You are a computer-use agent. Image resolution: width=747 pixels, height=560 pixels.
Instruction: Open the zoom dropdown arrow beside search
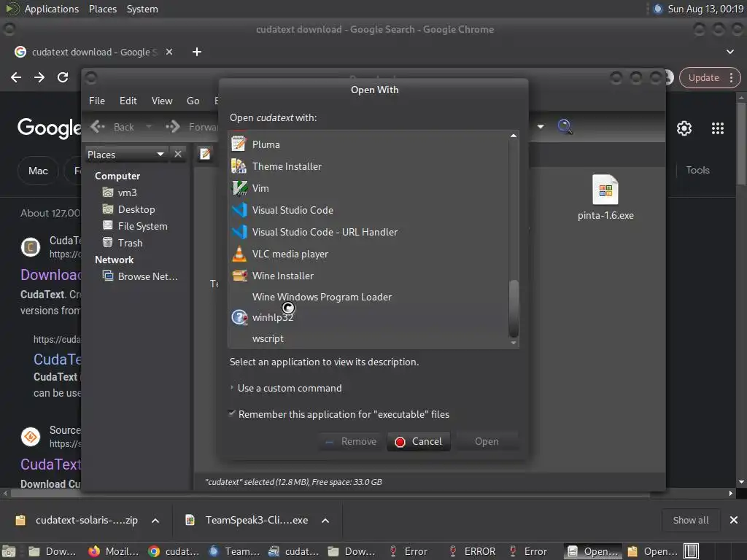tap(541, 127)
